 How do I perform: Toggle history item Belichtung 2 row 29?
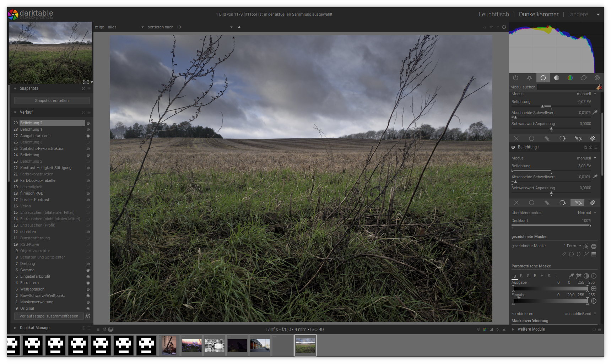[88, 123]
